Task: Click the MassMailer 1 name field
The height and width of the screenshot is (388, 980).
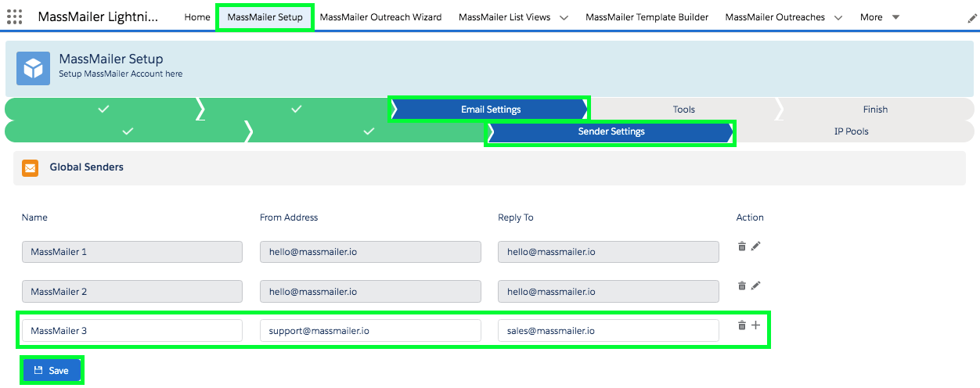Action: [132, 252]
